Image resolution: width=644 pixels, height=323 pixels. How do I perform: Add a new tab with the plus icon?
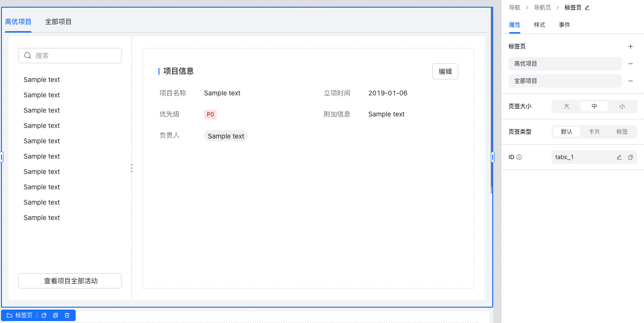631,46
